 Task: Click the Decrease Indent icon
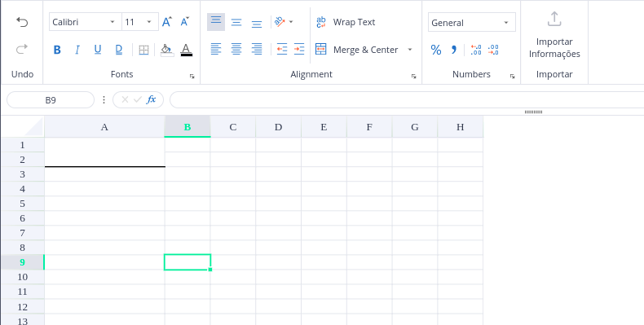click(282, 50)
